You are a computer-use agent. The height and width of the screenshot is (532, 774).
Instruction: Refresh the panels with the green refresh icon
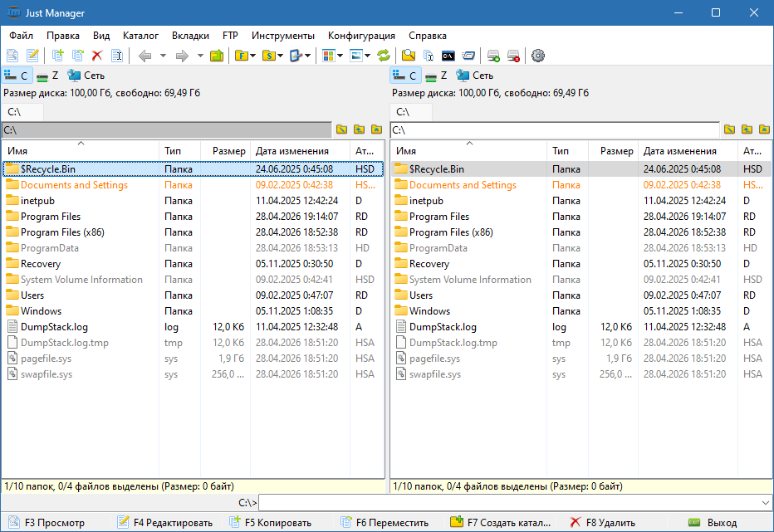coord(384,56)
